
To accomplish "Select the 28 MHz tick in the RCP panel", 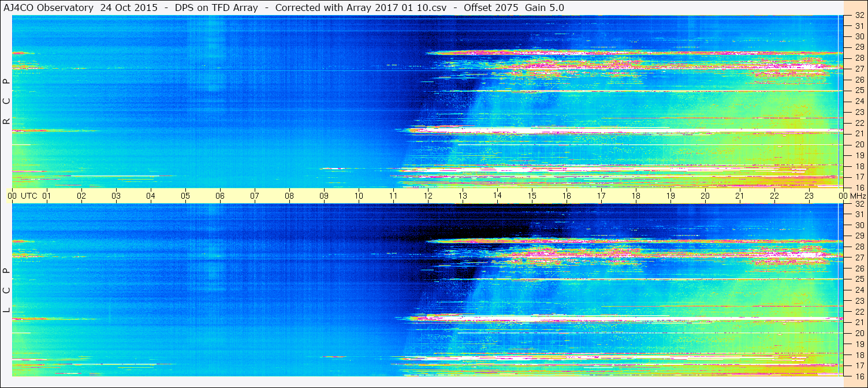I will pyautogui.click(x=859, y=58).
